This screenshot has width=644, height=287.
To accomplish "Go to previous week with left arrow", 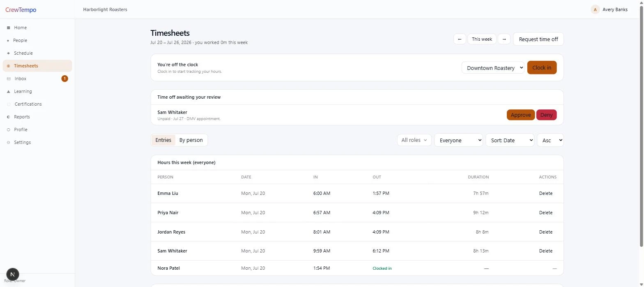I will (460, 39).
